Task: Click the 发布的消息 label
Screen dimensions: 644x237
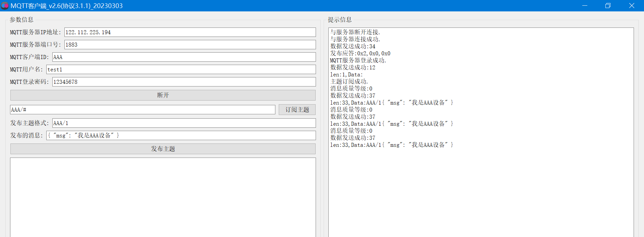Action: pyautogui.click(x=26, y=135)
